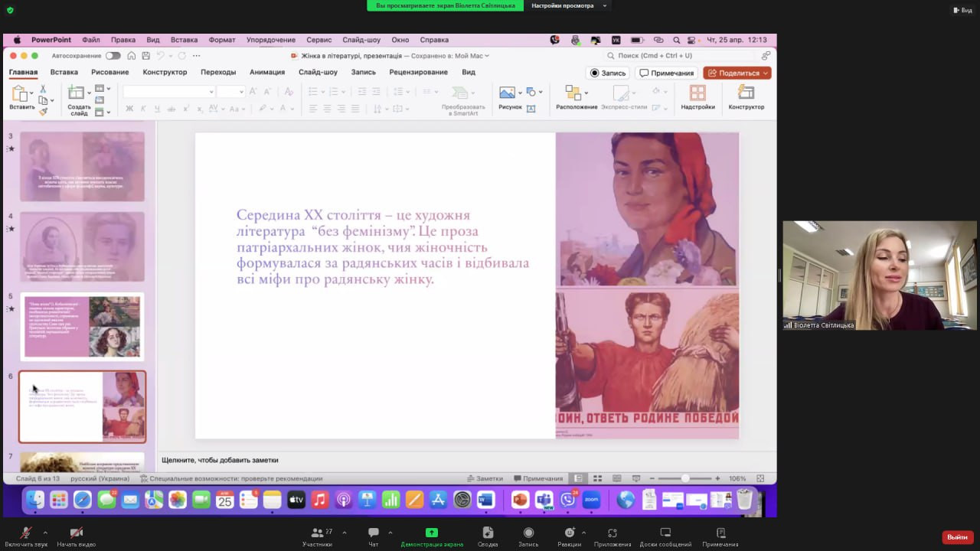The image size is (980, 551).
Task: Toggle 'Заметки' in the status bar
Action: tap(485, 478)
